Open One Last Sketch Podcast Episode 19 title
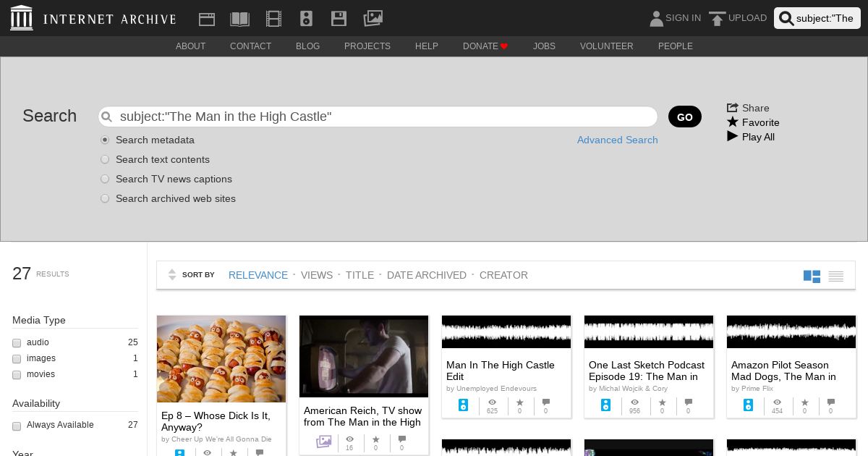This screenshot has height=456, width=868. pos(647,371)
